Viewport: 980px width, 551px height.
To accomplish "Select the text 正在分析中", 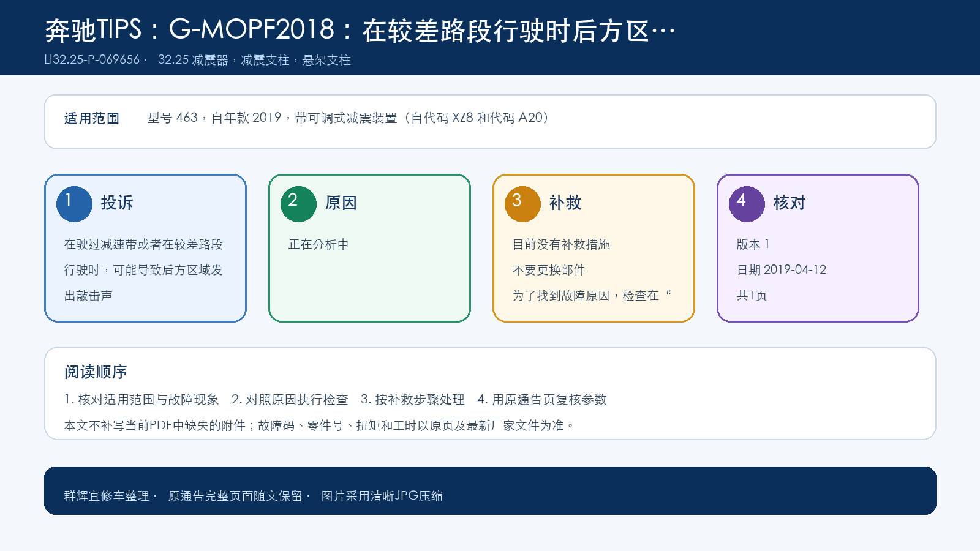I will pos(318,244).
